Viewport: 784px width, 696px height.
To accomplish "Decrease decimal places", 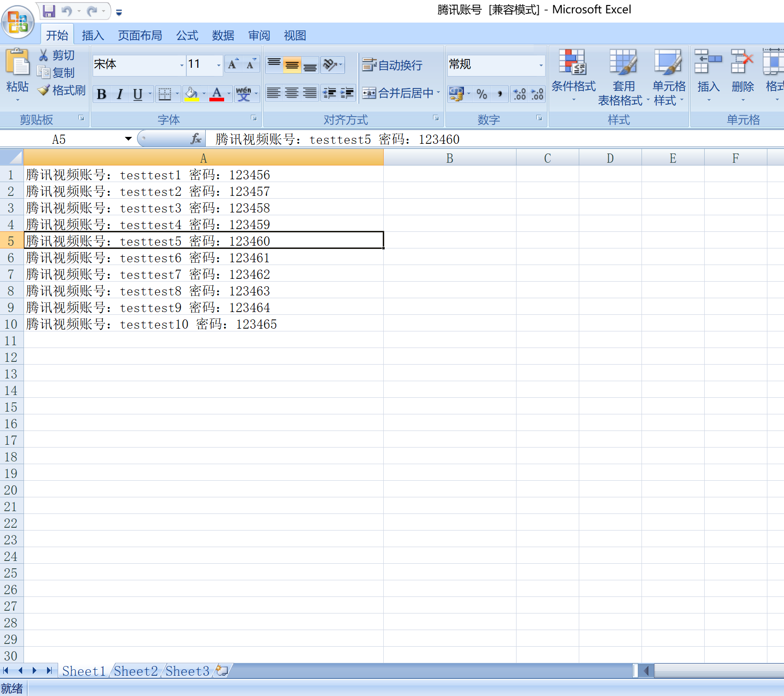I will point(537,94).
